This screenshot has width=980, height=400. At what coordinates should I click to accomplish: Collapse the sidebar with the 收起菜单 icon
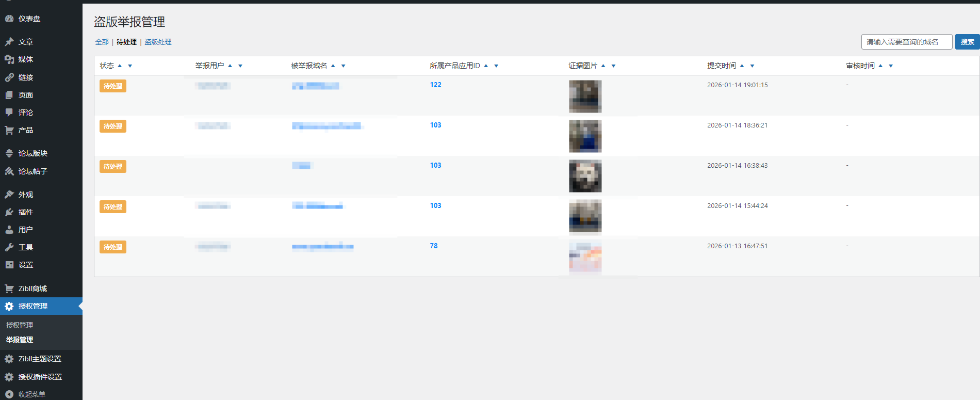[x=9, y=394]
